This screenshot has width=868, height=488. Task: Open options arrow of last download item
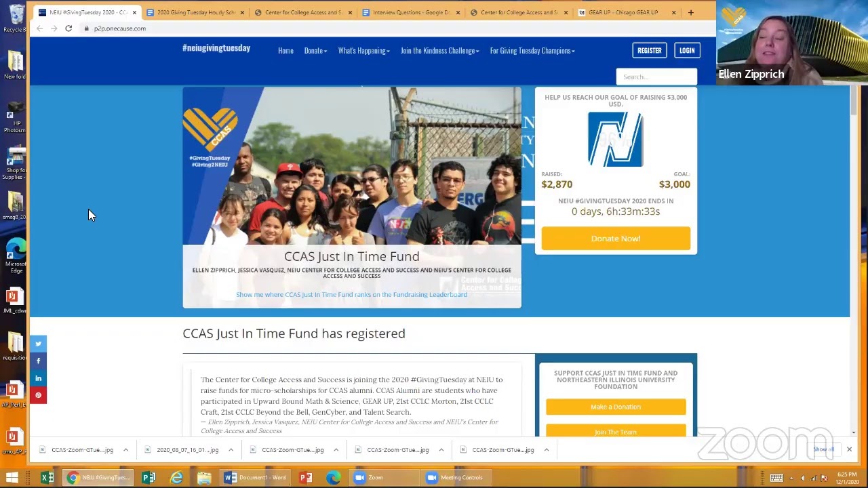pyautogui.click(x=546, y=450)
